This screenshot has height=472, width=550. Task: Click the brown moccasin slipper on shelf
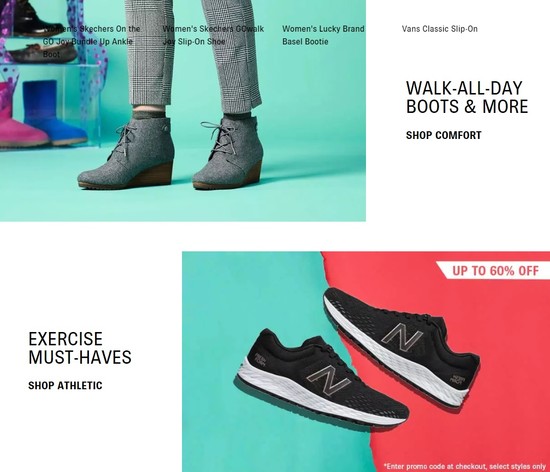click(x=42, y=53)
